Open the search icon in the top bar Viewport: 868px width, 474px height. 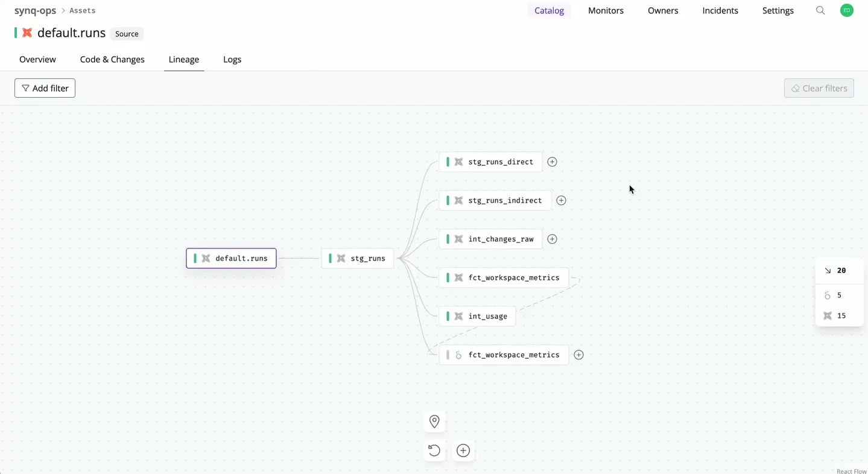[x=820, y=10]
